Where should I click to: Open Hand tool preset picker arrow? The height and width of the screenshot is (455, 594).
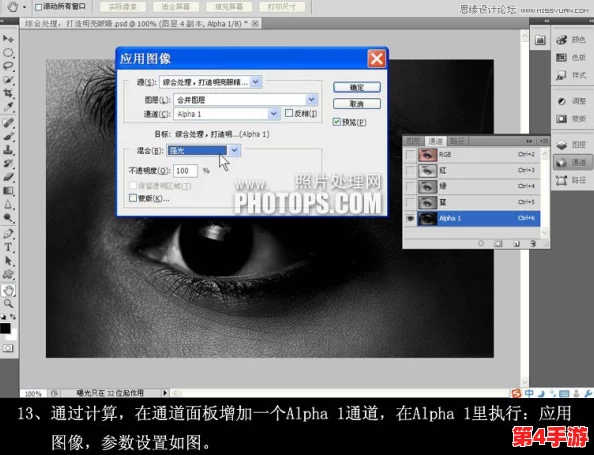(x=24, y=7)
